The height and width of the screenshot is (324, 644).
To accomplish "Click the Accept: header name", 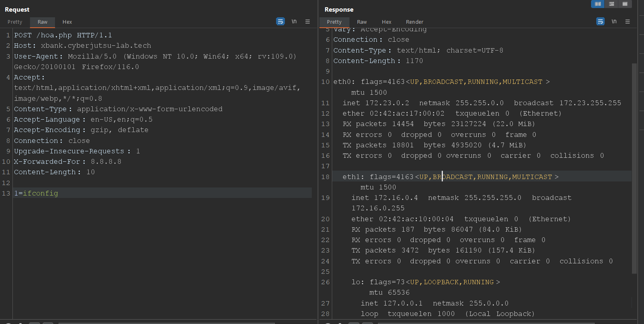I will (29, 77).
